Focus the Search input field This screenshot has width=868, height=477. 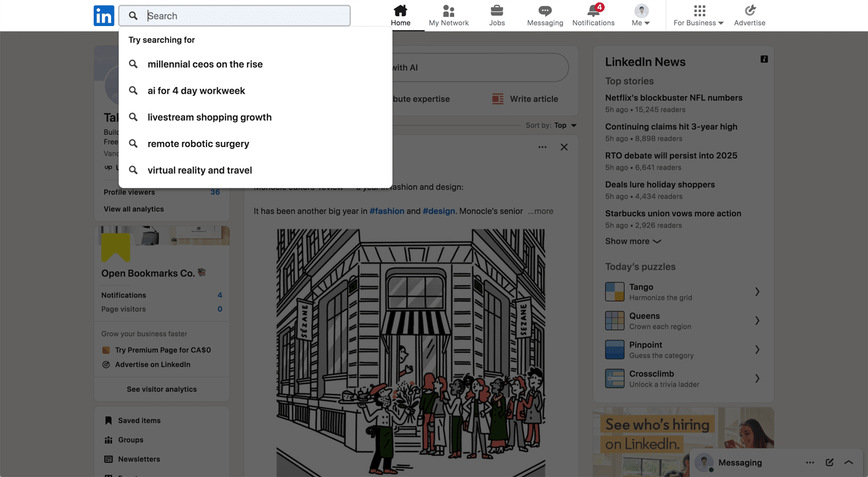click(234, 16)
